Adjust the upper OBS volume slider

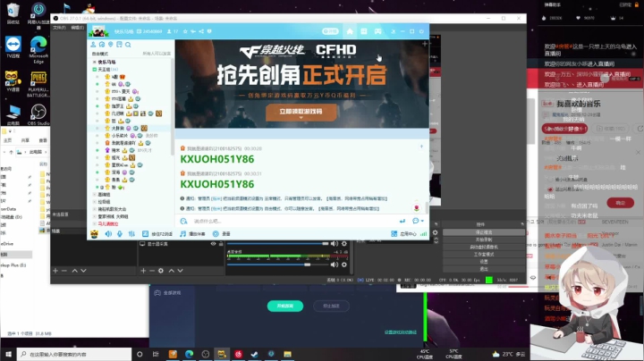coord(278,244)
